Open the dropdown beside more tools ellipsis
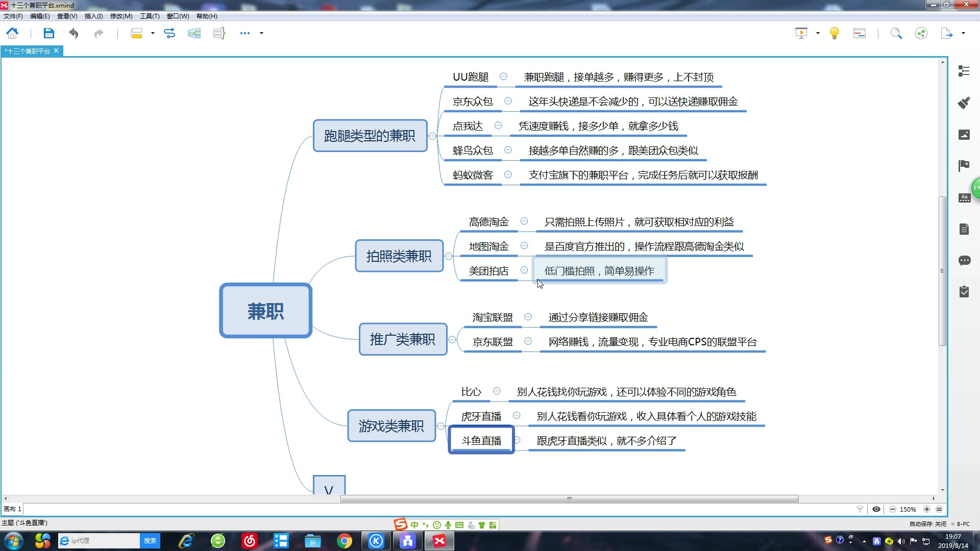The image size is (980, 551). (261, 34)
